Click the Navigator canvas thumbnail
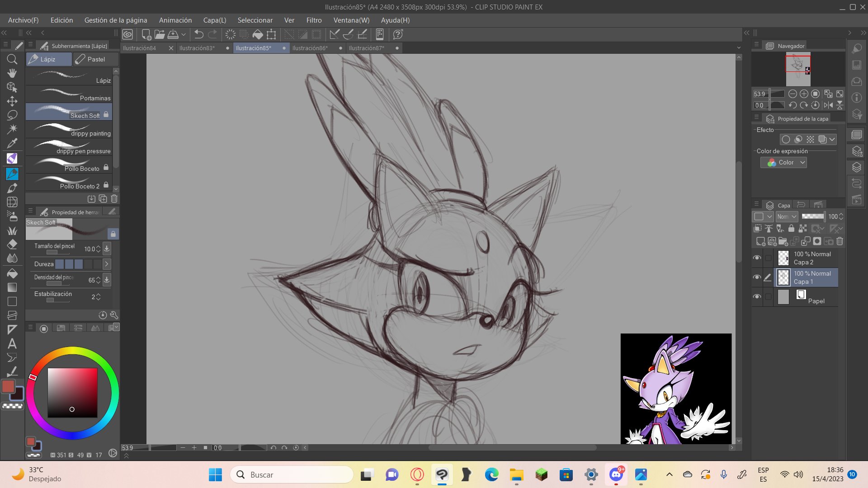Image resolution: width=868 pixels, height=488 pixels. (x=798, y=70)
